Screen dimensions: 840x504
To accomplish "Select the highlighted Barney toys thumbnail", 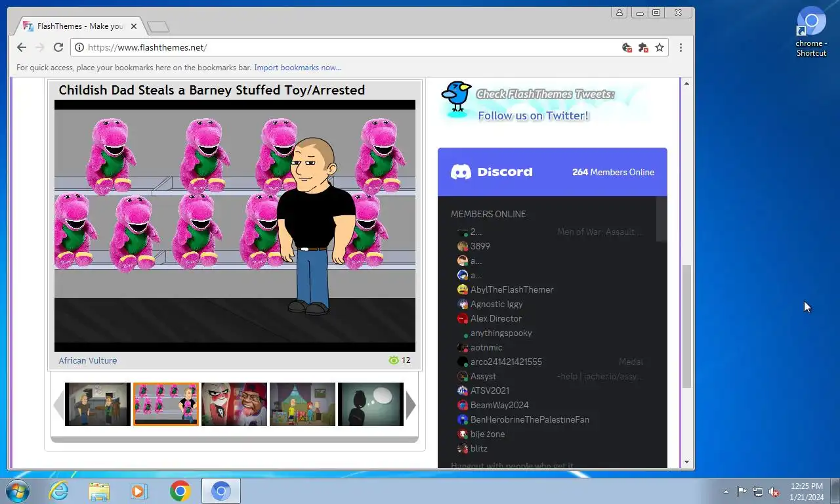I will [x=166, y=404].
